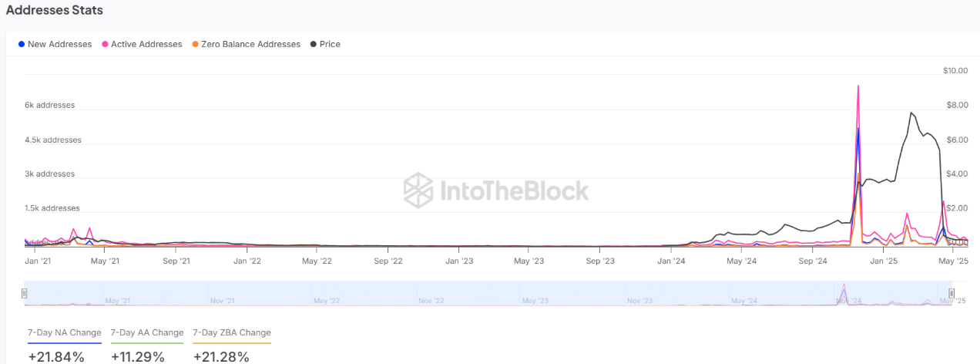This screenshot has width=980, height=364.
Task: Toggle the Active Addresses legend series
Action: coord(143,44)
